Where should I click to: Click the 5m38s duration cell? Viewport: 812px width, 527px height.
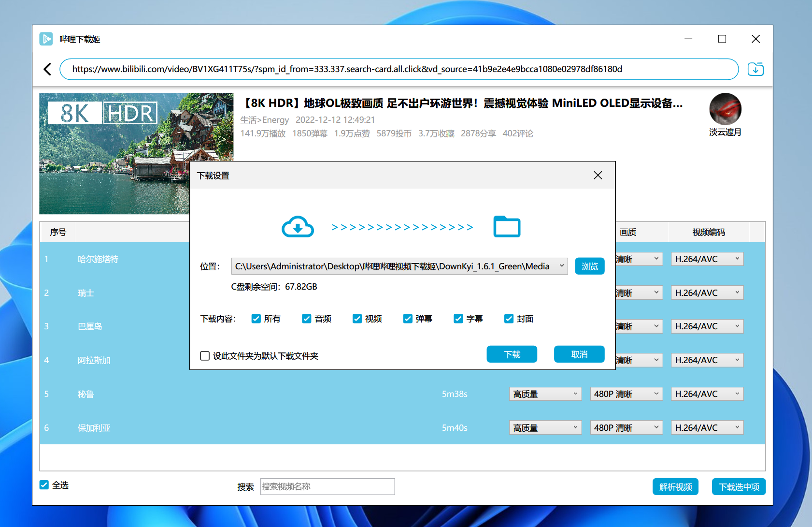point(455,394)
